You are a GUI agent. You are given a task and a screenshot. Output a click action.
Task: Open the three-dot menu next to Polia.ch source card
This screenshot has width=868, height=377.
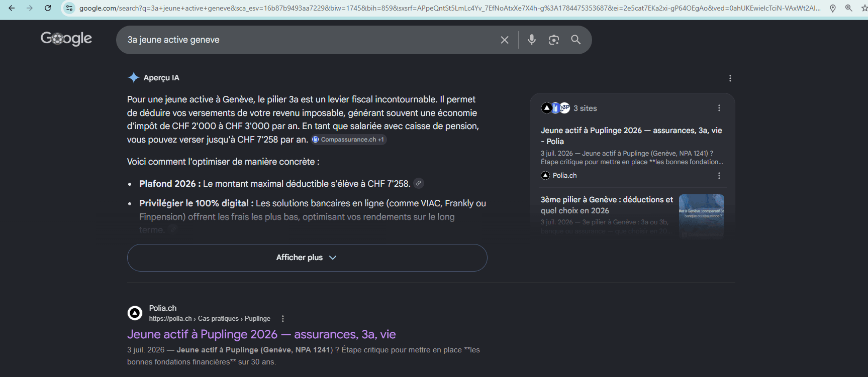(719, 176)
